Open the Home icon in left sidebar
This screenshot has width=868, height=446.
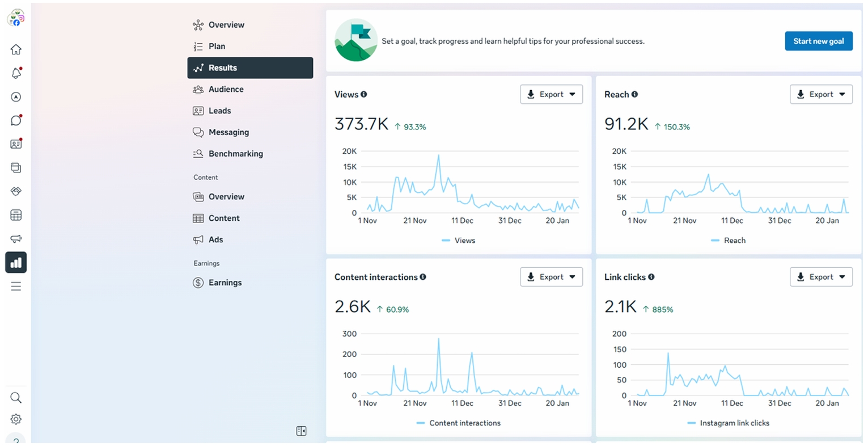click(16, 49)
